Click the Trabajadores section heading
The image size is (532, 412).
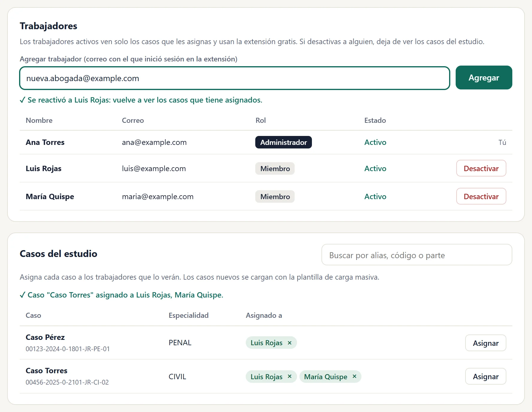coord(48,26)
